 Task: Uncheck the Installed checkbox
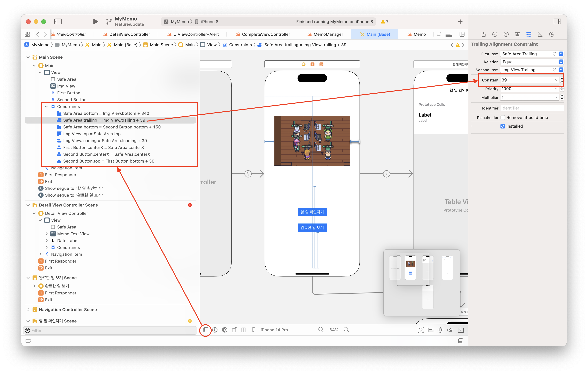503,126
